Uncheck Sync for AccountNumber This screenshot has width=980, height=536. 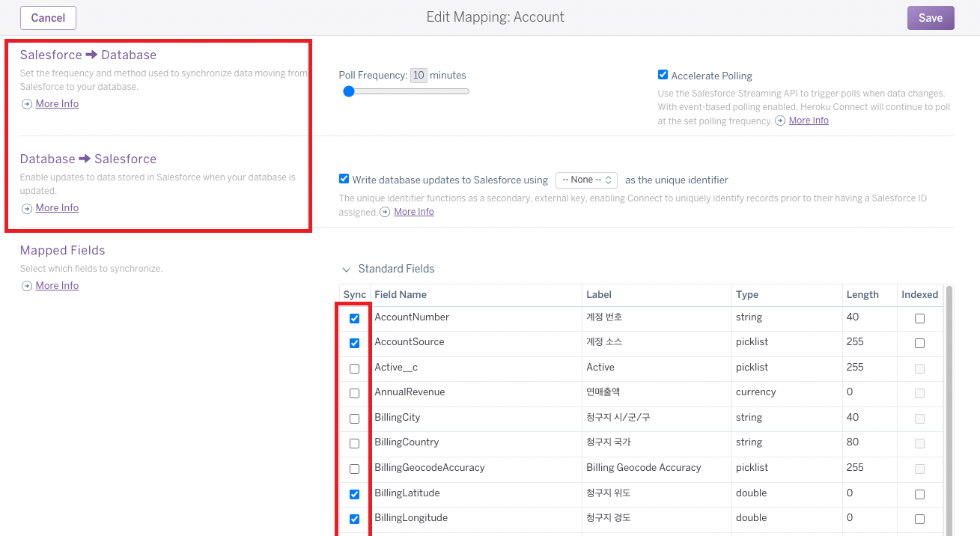pos(354,318)
